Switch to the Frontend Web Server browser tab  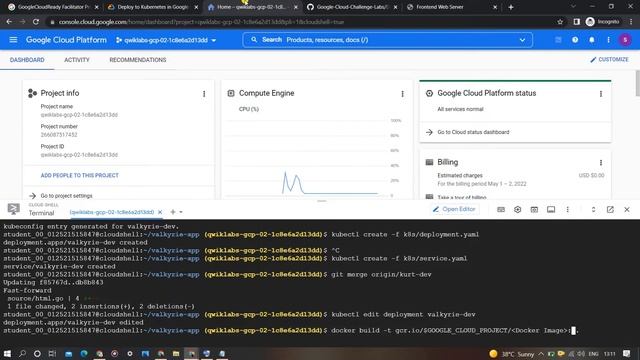click(451, 7)
